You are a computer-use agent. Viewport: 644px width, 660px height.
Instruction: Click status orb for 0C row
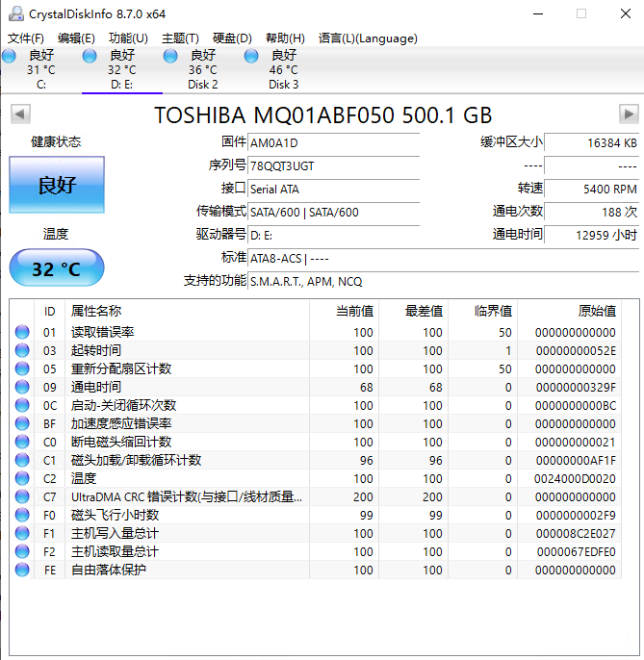click(x=22, y=405)
